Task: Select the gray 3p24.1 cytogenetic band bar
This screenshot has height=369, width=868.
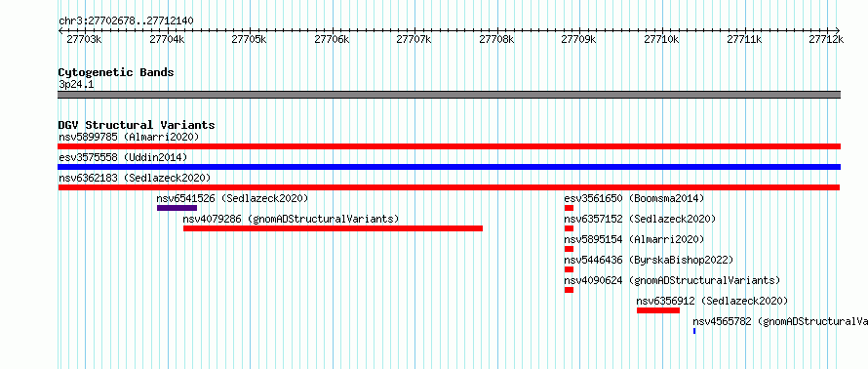Action: pos(449,95)
